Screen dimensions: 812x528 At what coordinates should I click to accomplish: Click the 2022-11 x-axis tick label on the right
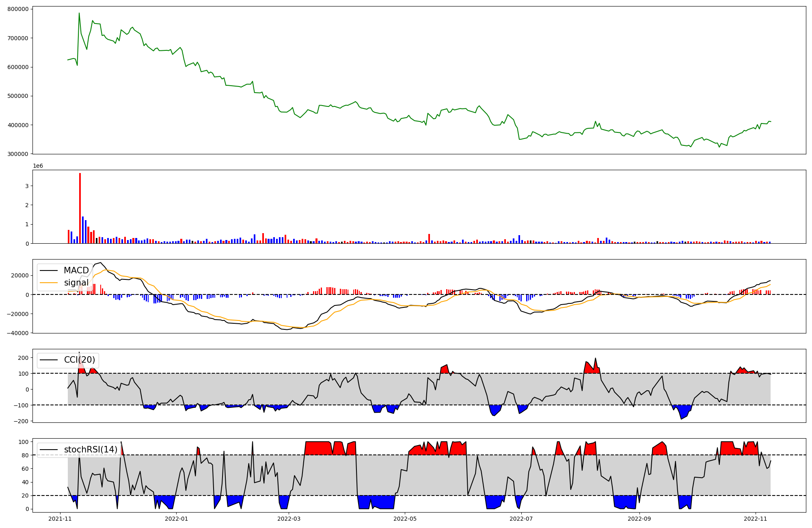click(756, 519)
